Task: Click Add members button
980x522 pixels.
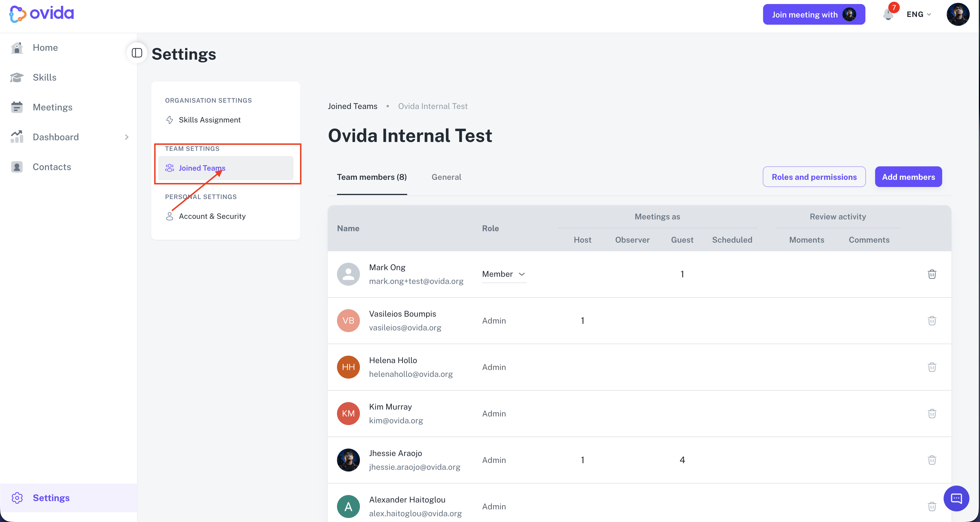Action: [x=908, y=177]
